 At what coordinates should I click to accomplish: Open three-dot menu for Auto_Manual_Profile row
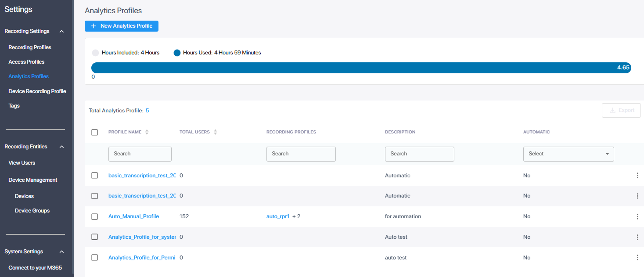point(637,216)
